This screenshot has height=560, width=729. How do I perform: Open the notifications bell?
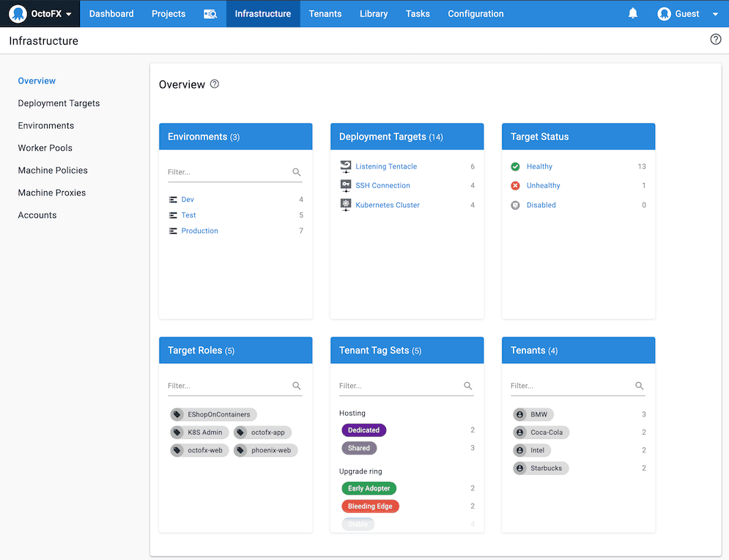point(633,13)
